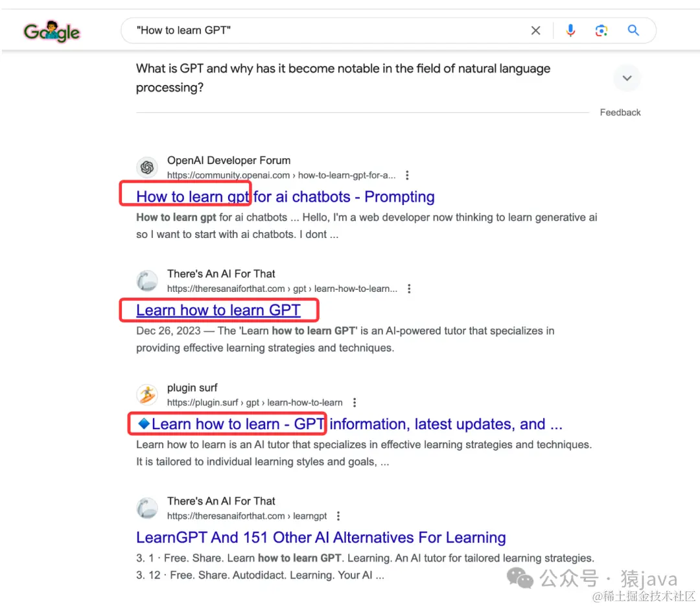Open the 'Learn how to learn GPT' link

[x=218, y=310]
